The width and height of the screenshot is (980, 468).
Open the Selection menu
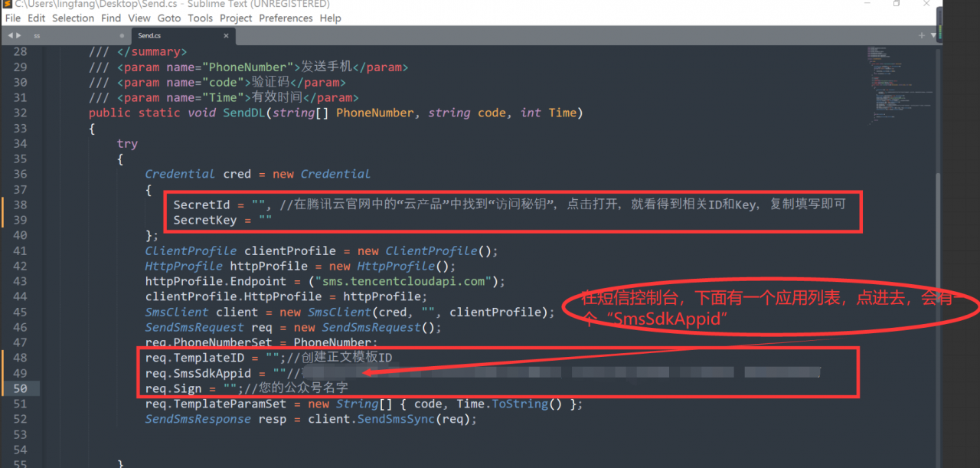73,18
